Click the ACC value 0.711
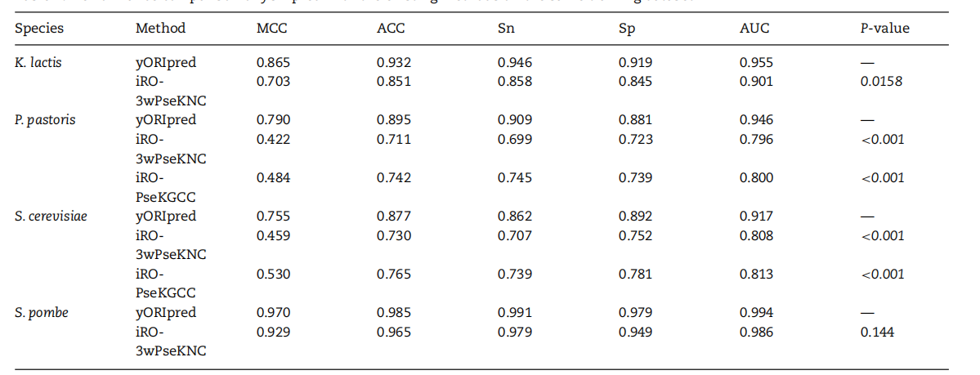980x375 pixels. tap(394, 139)
